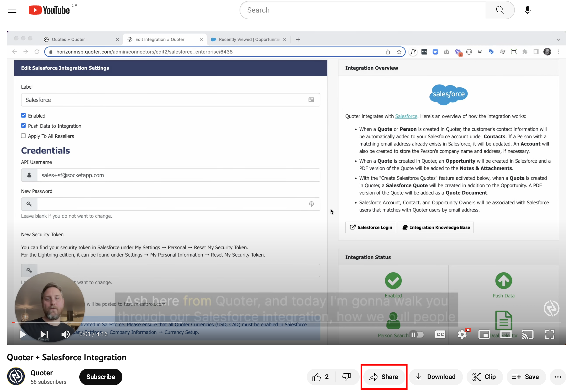The image size is (573, 392).
Task: Create a Clip of the video
Action: [x=484, y=377]
